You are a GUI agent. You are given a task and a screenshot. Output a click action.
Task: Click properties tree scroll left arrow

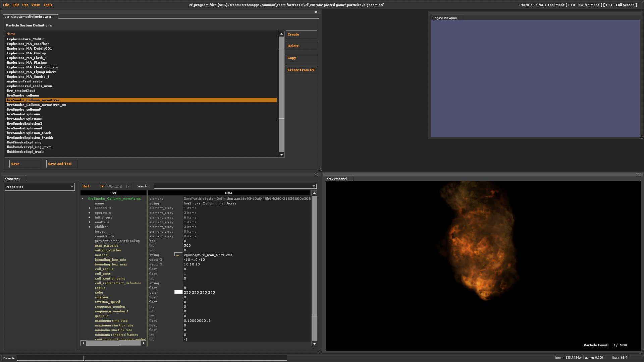pos(84,343)
